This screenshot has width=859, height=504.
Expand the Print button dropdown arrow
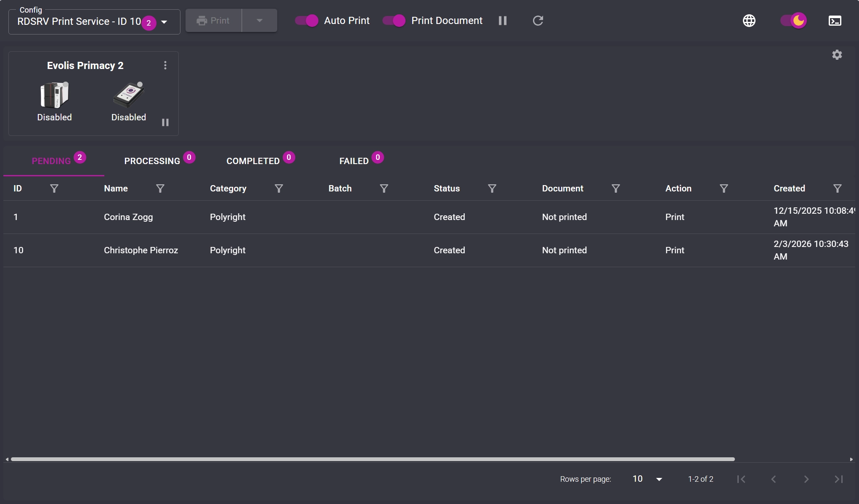pos(260,21)
